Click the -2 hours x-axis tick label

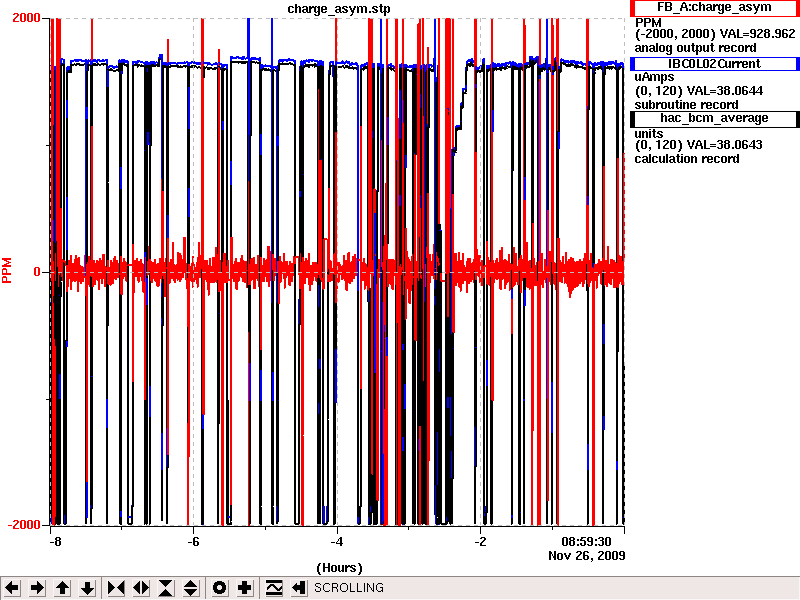point(481,542)
